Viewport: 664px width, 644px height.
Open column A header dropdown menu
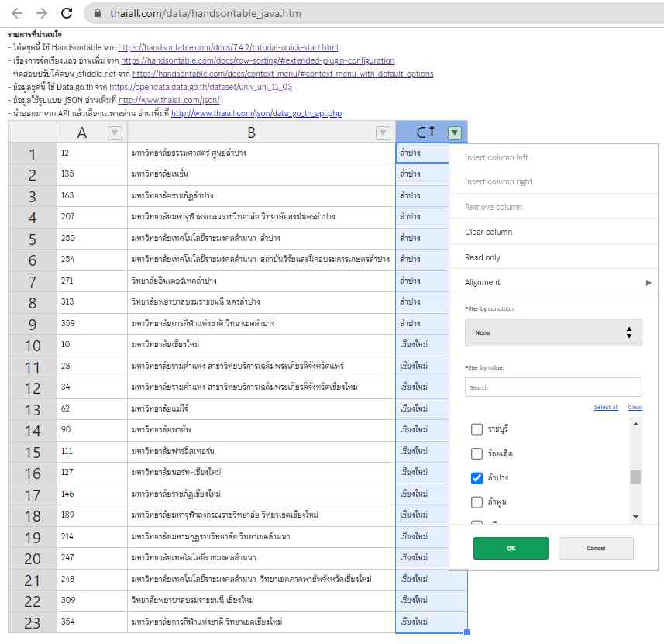tap(115, 133)
